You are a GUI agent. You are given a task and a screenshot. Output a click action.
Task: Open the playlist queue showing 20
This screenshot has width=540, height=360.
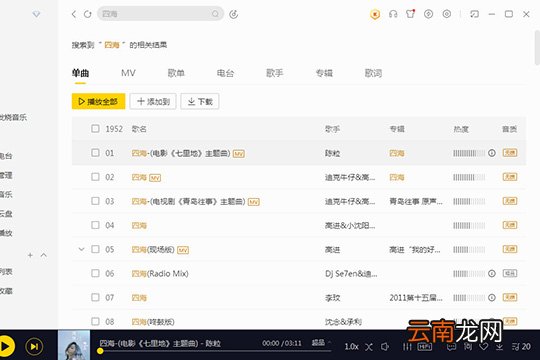pos(521,347)
